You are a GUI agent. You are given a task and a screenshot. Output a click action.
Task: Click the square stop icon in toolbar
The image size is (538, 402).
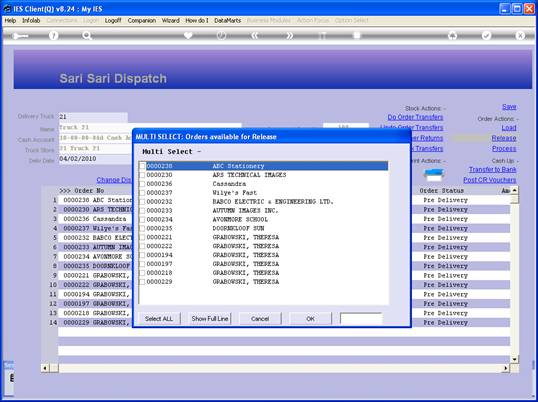tap(357, 35)
